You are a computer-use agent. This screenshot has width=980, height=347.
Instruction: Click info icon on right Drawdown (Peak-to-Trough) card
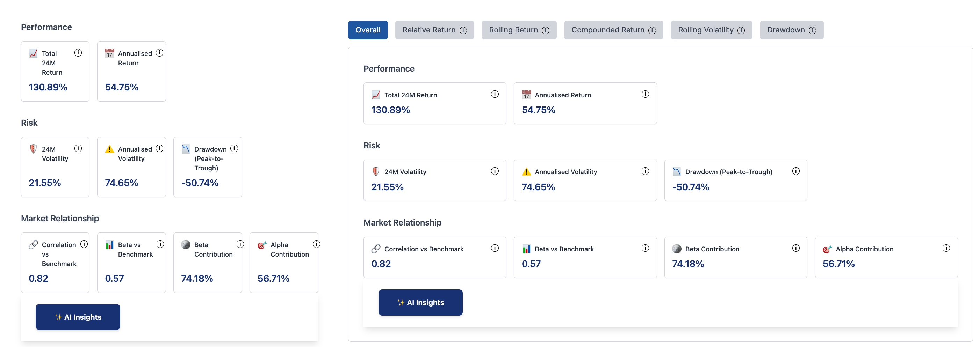pos(795,171)
